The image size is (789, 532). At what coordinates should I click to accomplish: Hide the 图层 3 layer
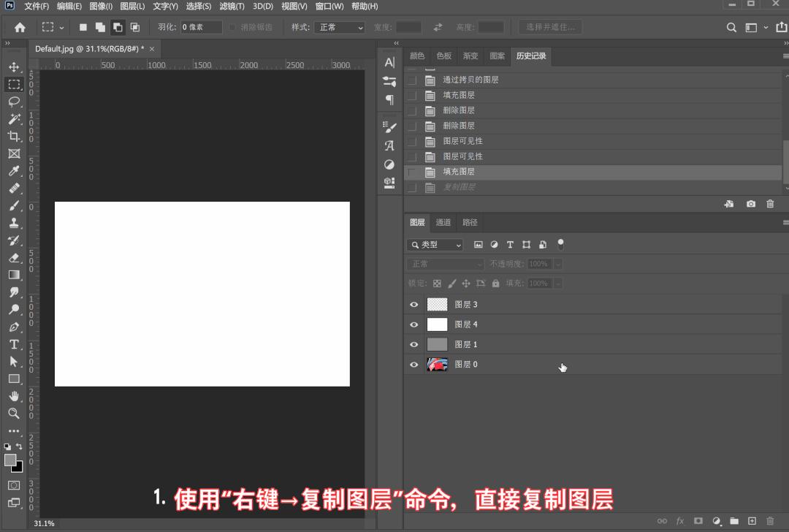click(413, 304)
